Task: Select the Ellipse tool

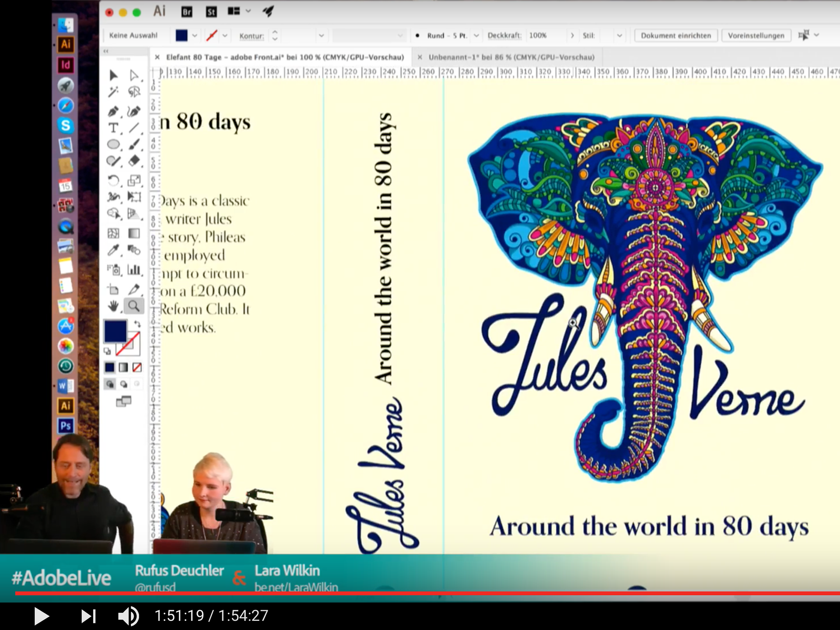Action: 113,144
